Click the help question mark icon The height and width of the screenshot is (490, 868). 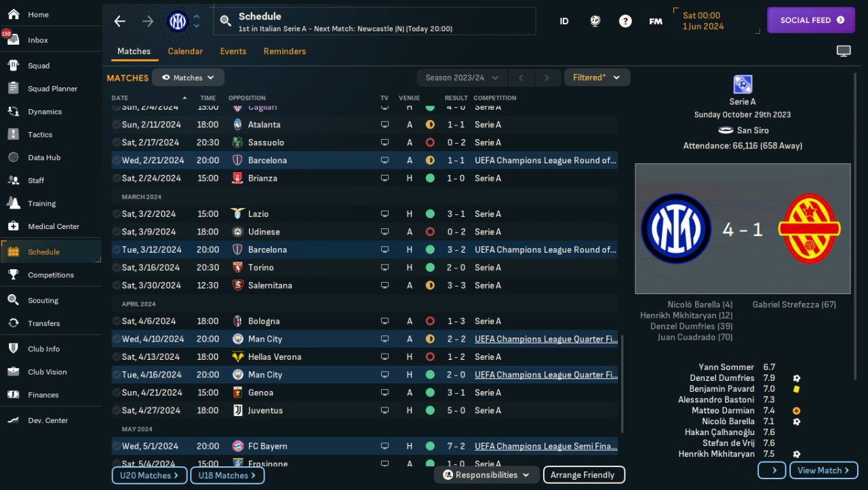pos(625,21)
